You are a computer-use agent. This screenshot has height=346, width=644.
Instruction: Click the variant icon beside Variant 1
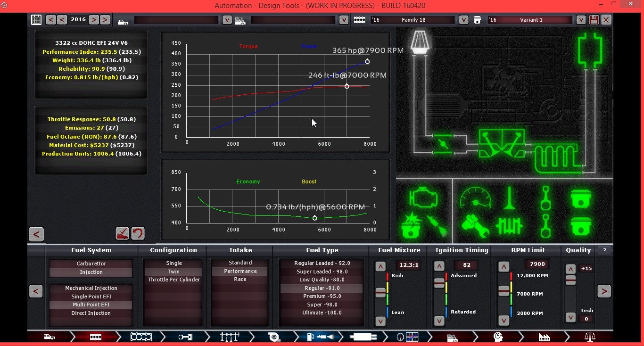tap(478, 20)
